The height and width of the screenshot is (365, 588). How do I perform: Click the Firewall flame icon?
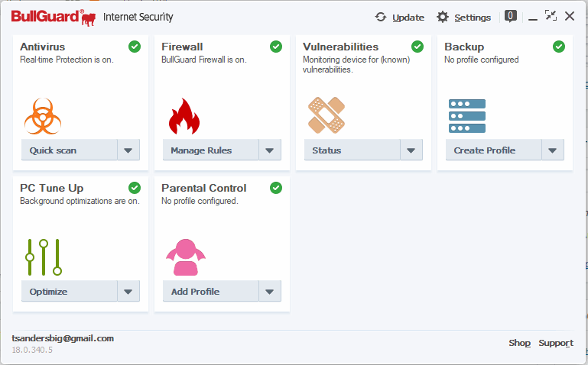184,116
